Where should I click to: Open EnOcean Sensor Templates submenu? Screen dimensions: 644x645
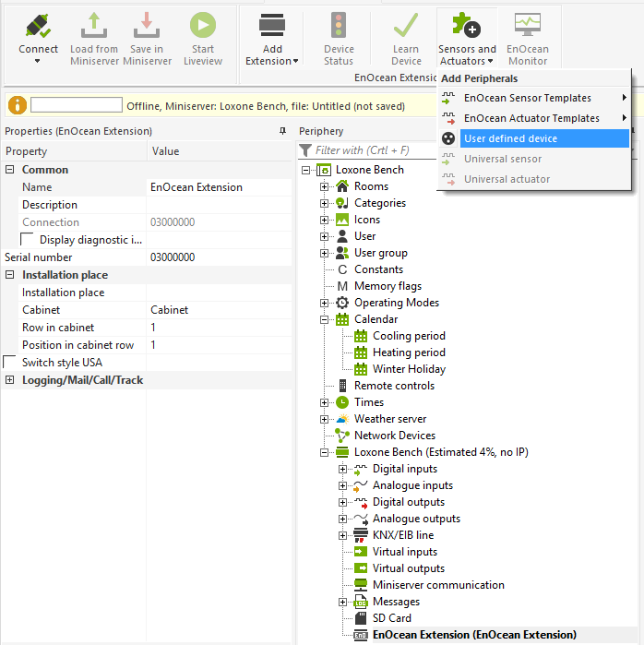[x=534, y=98]
